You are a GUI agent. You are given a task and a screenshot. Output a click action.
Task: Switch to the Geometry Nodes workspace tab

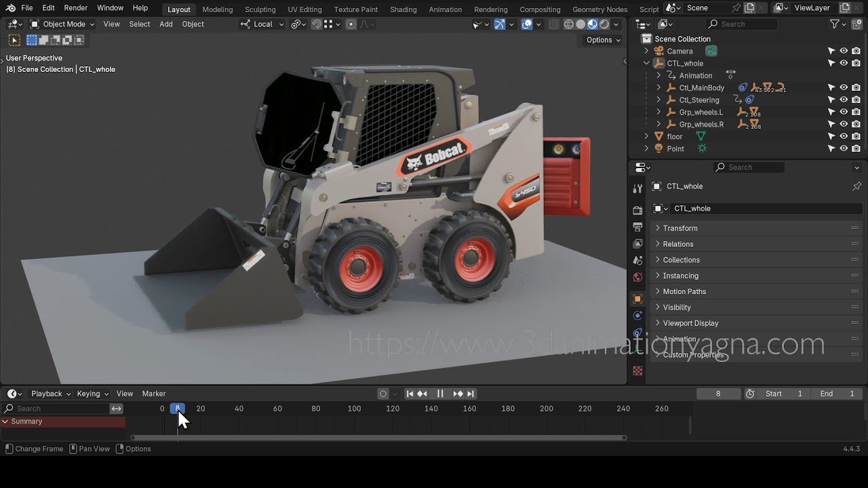(599, 9)
